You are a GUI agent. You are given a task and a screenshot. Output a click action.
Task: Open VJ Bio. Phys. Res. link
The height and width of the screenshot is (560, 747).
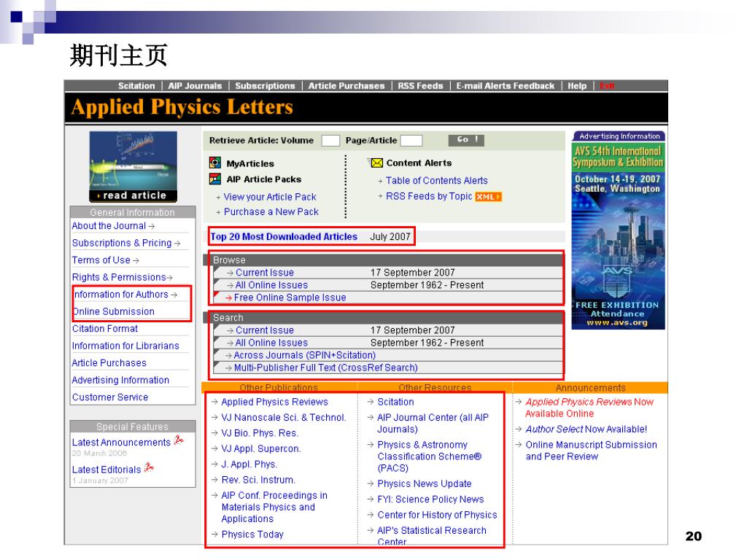point(260,433)
